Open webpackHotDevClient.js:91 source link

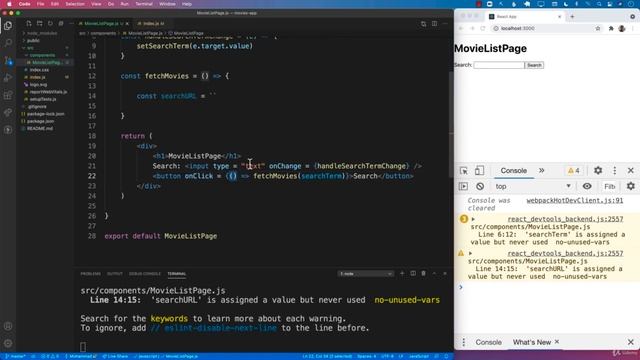(575, 200)
